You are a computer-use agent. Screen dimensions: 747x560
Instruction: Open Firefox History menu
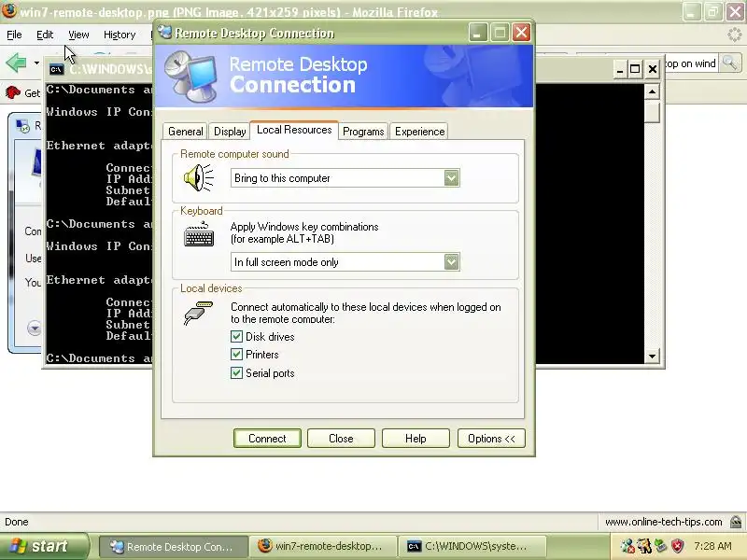tap(120, 35)
